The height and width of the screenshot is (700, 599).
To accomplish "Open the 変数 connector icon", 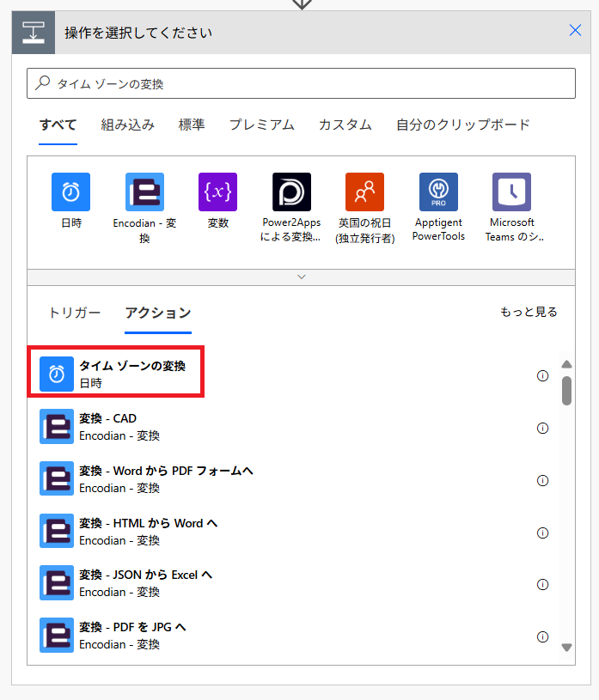I will (x=217, y=192).
